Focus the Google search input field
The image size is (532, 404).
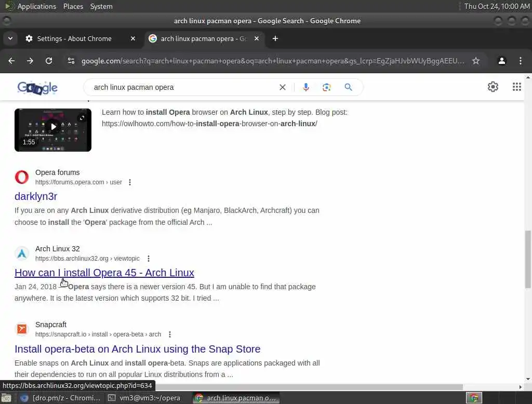point(183,87)
